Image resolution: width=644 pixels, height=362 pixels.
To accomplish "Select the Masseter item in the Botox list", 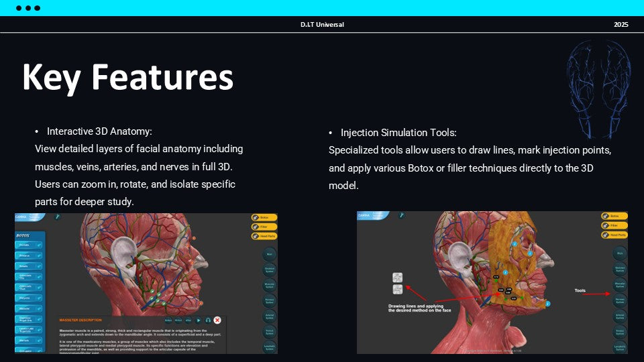I will coord(28,308).
